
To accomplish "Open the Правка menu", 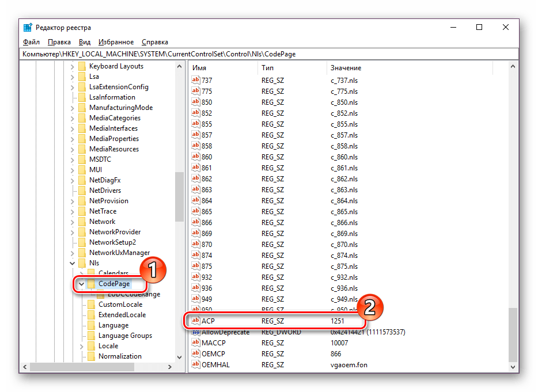I will click(59, 42).
